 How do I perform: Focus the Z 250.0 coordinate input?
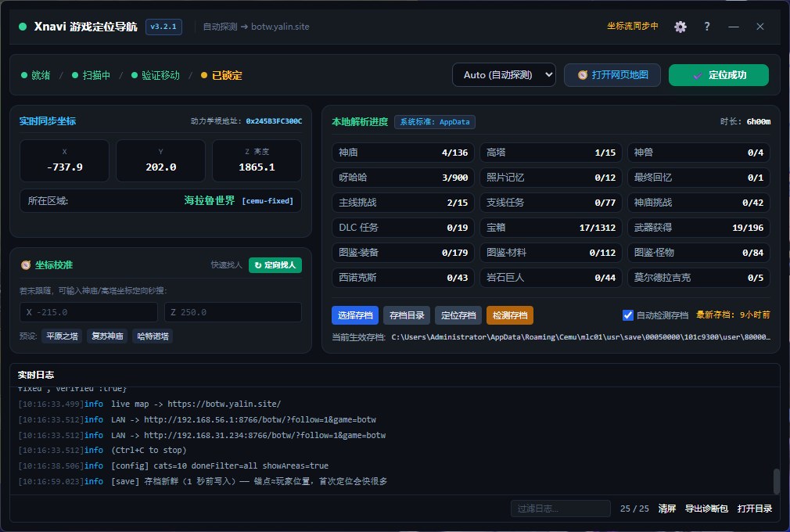pos(233,312)
